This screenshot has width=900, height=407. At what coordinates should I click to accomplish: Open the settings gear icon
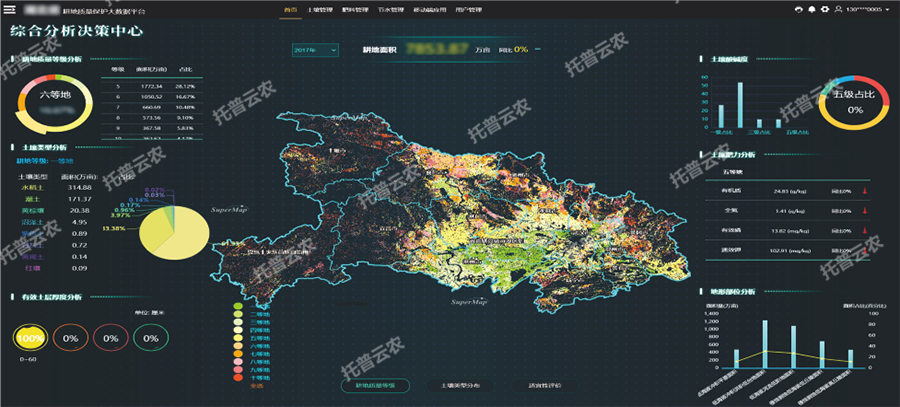823,9
